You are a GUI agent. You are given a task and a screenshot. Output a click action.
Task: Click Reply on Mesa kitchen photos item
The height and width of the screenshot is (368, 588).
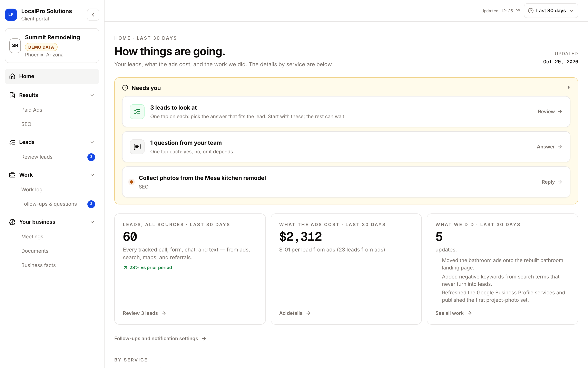pos(552,182)
